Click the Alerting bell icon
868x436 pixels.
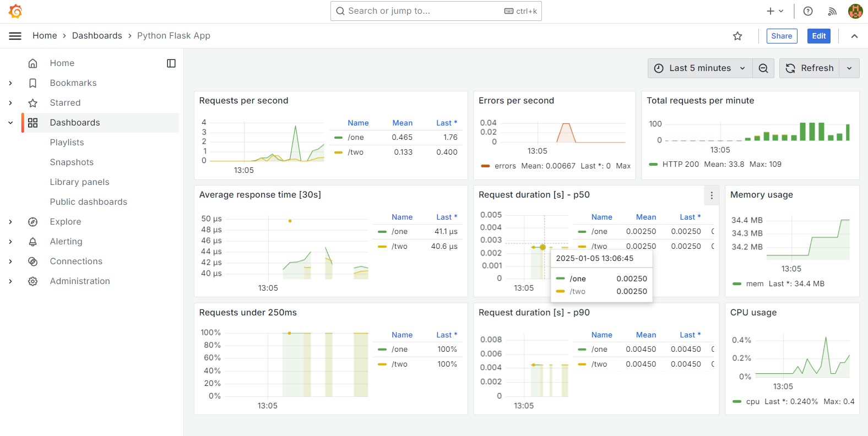(x=33, y=242)
